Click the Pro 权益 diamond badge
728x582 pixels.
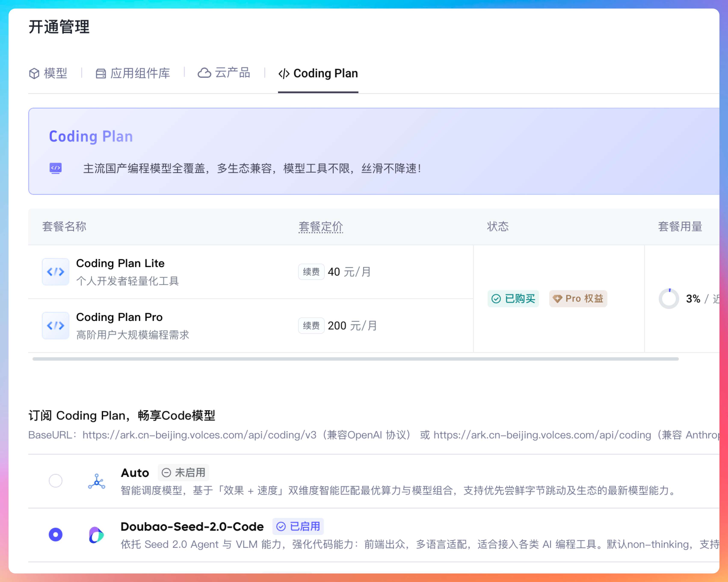(578, 299)
